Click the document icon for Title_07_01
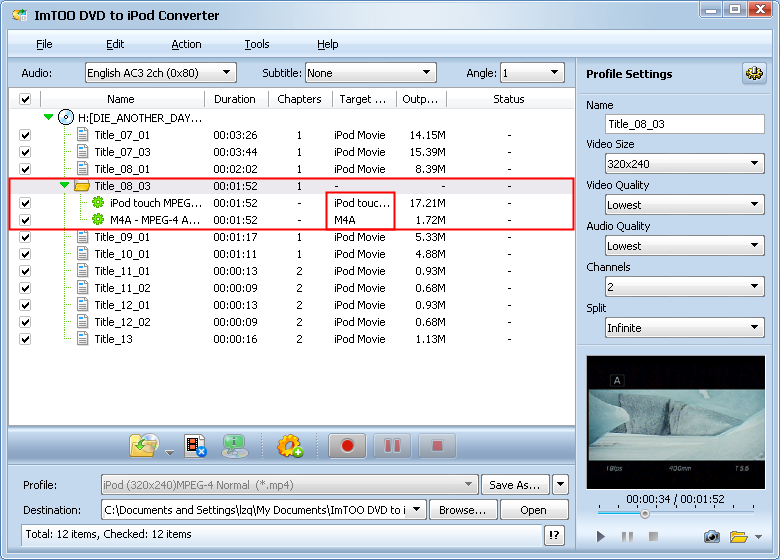The height and width of the screenshot is (560, 780). pyautogui.click(x=83, y=135)
